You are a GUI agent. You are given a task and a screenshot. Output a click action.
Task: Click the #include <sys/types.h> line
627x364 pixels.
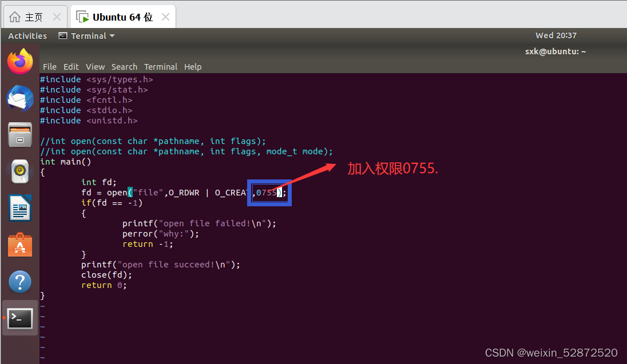tap(96, 79)
